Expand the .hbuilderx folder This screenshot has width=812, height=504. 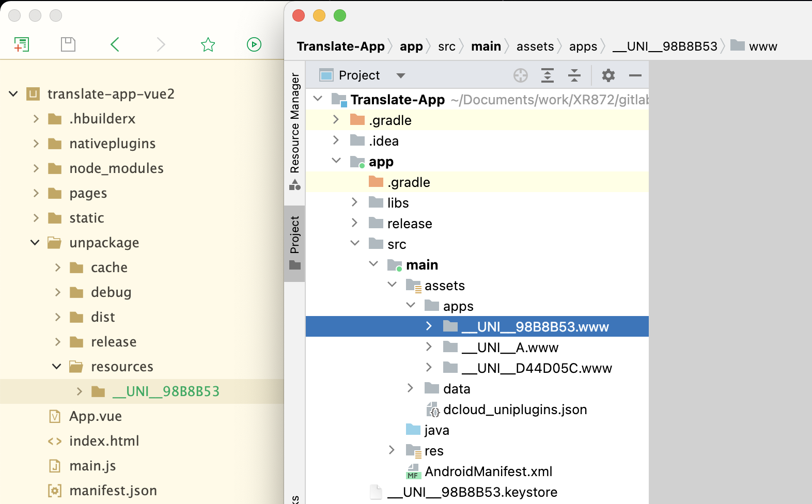[36, 119]
